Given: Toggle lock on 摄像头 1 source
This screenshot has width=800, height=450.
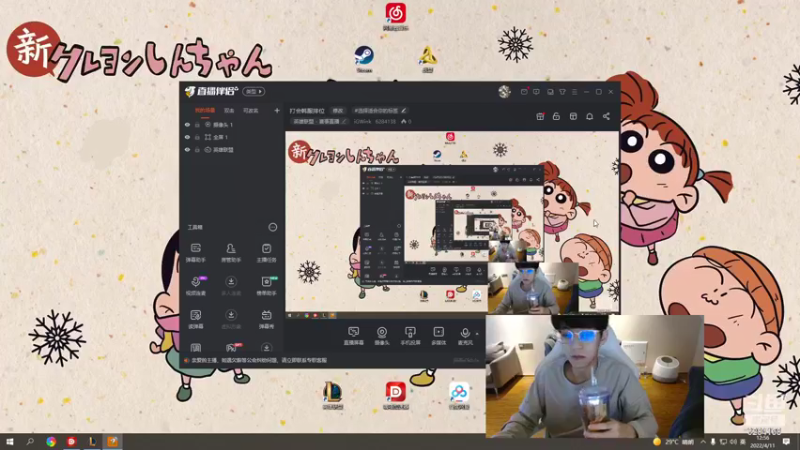Looking at the screenshot, I should coord(197,124).
